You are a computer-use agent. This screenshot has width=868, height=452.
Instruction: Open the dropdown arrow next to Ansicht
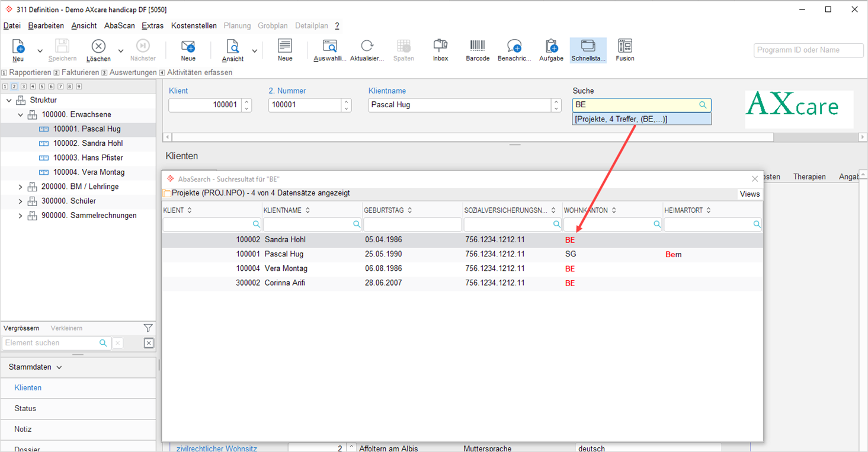pyautogui.click(x=254, y=51)
